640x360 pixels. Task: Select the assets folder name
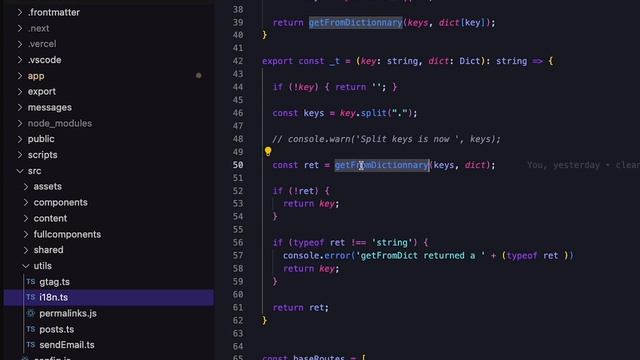48,187
